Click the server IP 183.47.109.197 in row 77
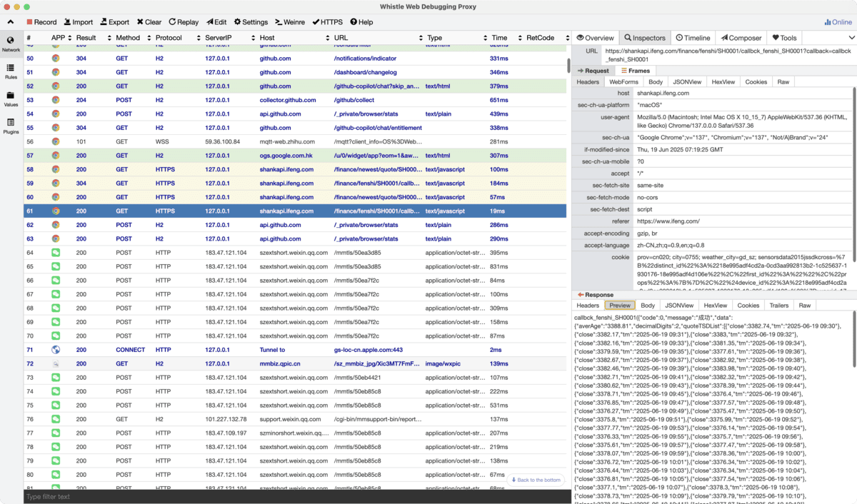 pyautogui.click(x=226, y=433)
